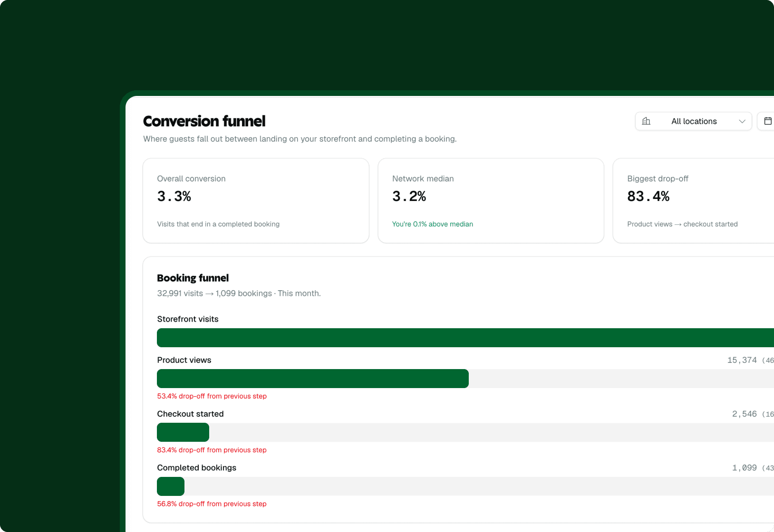Click '53.4% drop-off from previous step'

[x=212, y=396]
